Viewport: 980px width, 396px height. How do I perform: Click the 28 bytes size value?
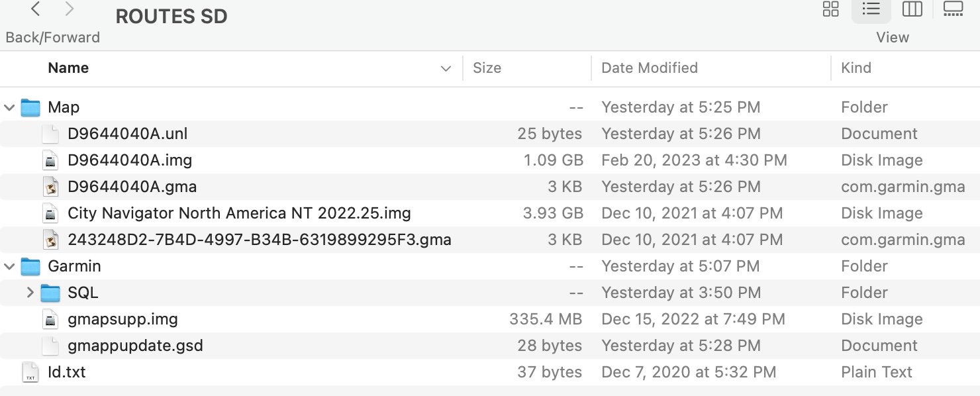click(x=550, y=346)
